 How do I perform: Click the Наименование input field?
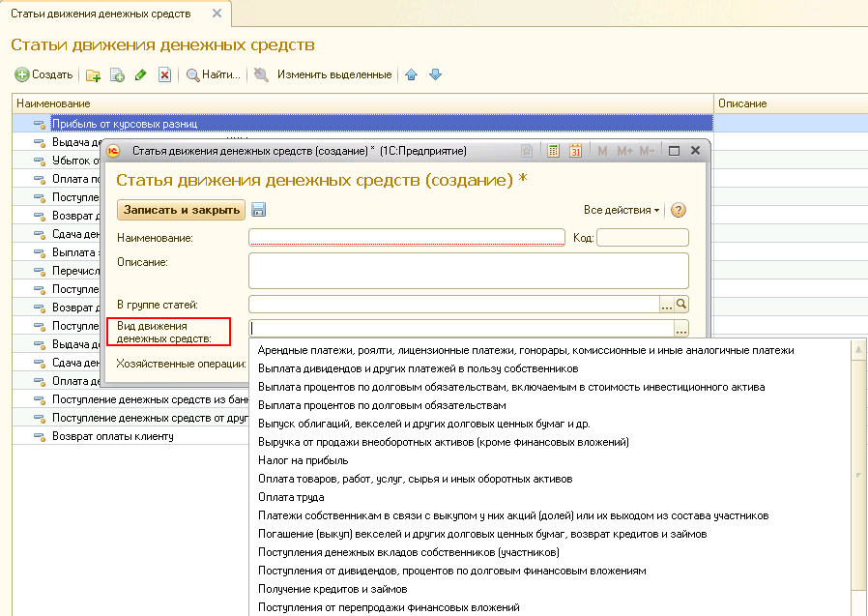(x=406, y=238)
